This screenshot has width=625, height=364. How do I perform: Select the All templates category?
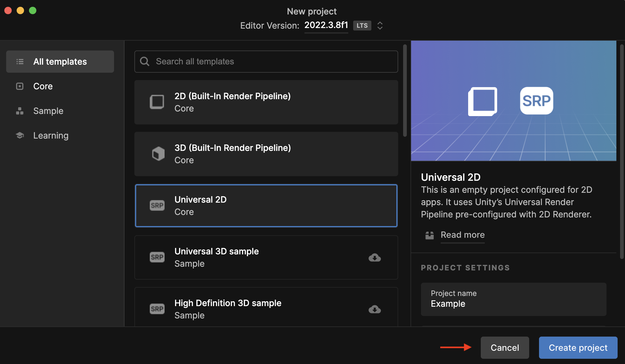click(x=60, y=62)
